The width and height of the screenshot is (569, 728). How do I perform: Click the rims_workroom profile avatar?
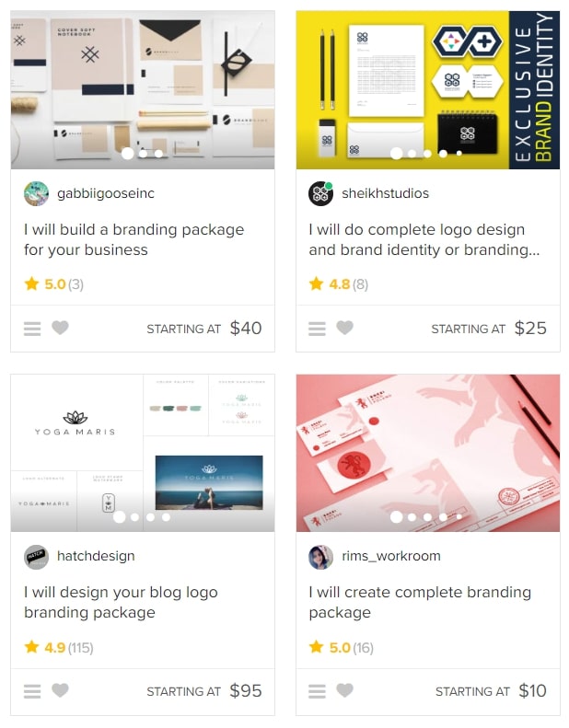click(320, 557)
